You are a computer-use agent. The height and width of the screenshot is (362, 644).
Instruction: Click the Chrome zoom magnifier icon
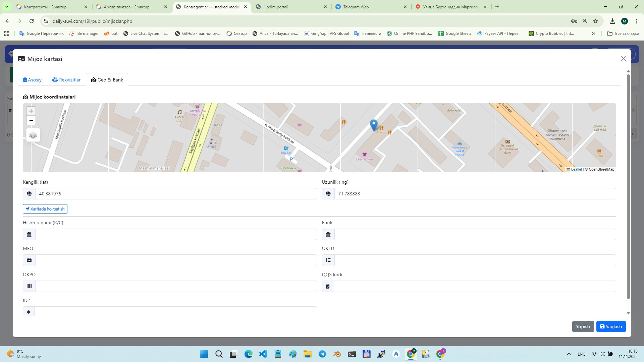[x=585, y=21]
